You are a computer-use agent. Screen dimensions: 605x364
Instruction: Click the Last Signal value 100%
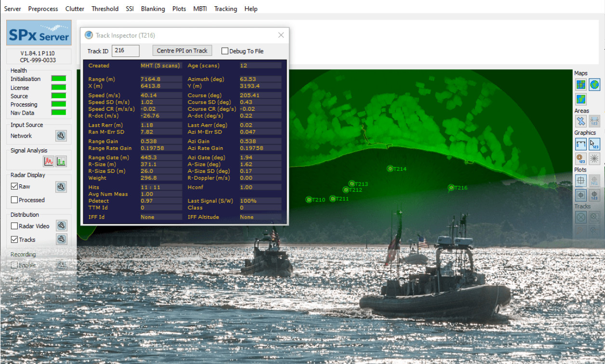tap(260, 201)
